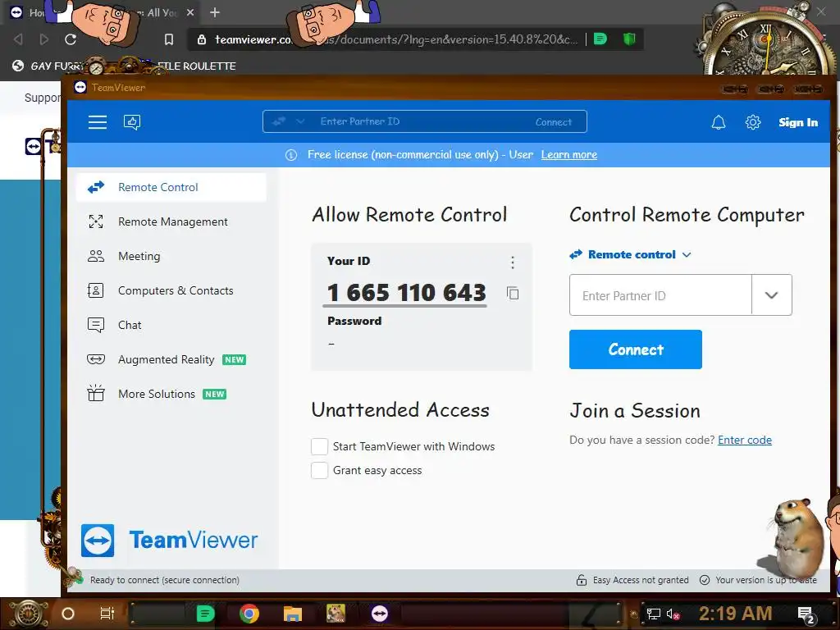Open the Meeting section
This screenshot has width=840, height=630.
(x=171, y=256)
